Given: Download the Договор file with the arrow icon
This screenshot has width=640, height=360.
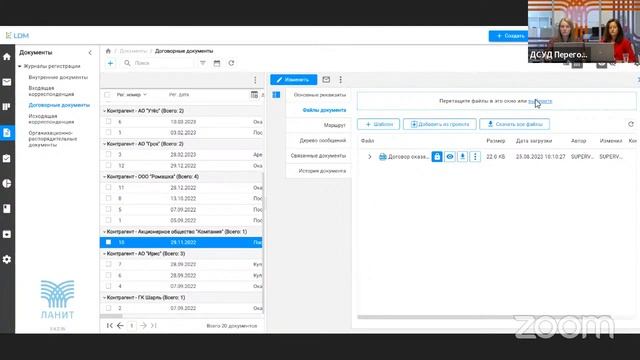Looking at the screenshot, I should (462, 157).
